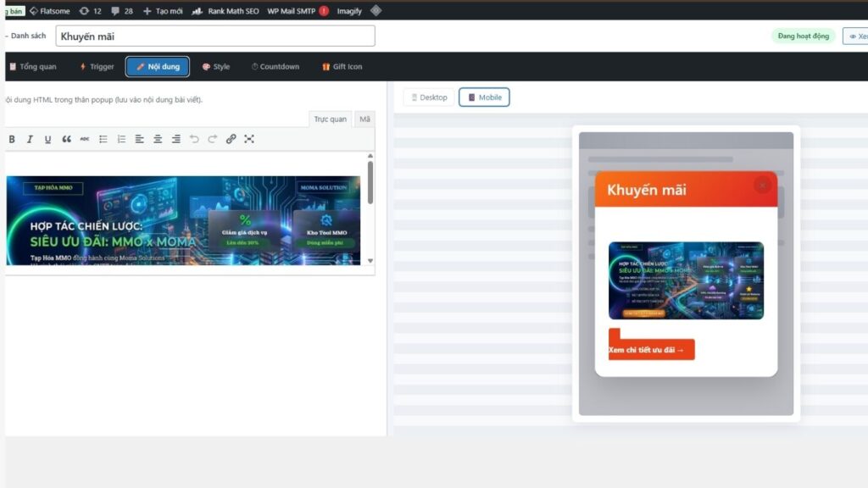Select Desktop preview mode
This screenshot has height=488, width=868.
click(429, 97)
